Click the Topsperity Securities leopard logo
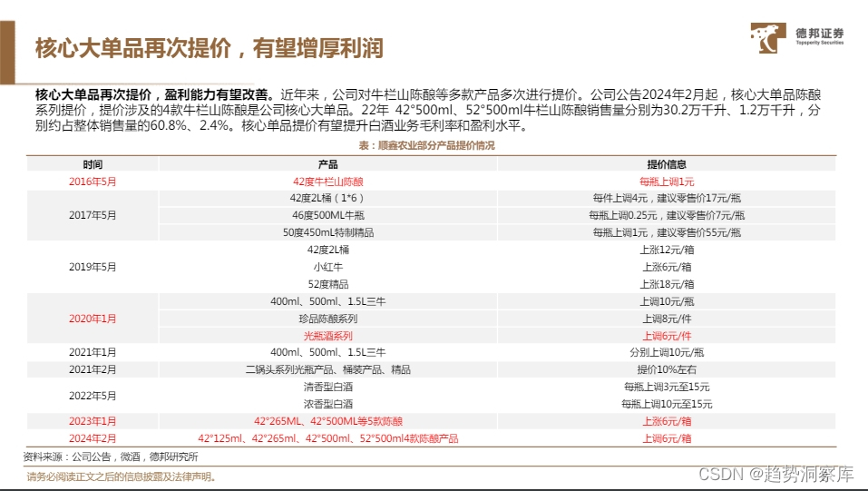This screenshot has width=868, height=491. pos(768,38)
